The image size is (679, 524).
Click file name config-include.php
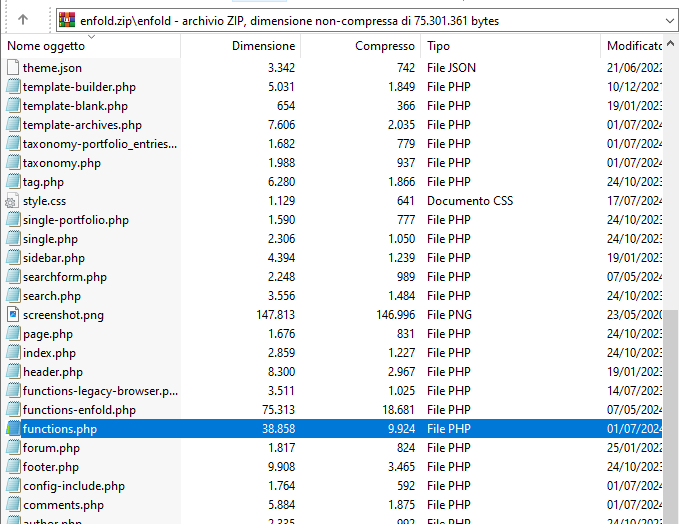(74, 486)
